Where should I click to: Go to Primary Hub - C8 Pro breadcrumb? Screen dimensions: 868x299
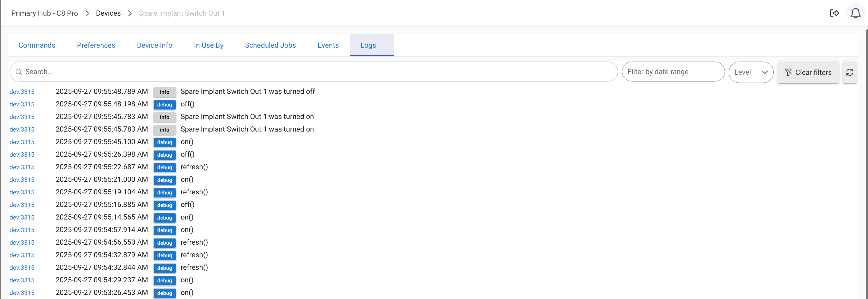(44, 13)
